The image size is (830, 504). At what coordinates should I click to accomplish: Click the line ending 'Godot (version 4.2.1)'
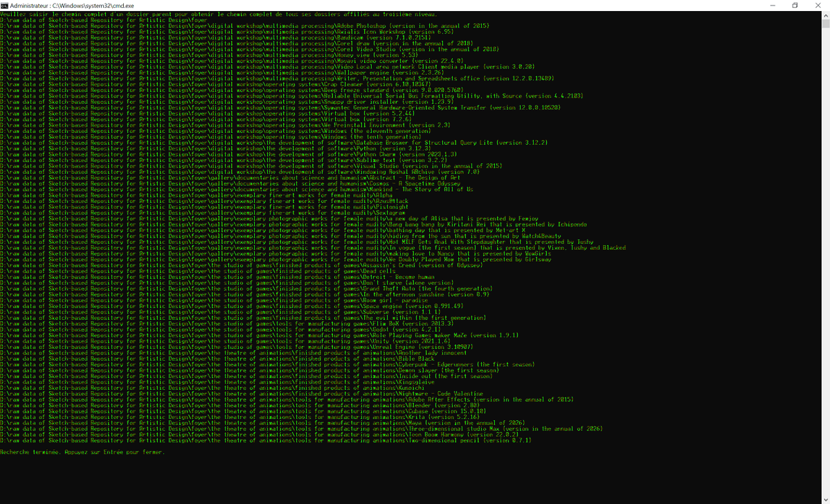click(220, 330)
